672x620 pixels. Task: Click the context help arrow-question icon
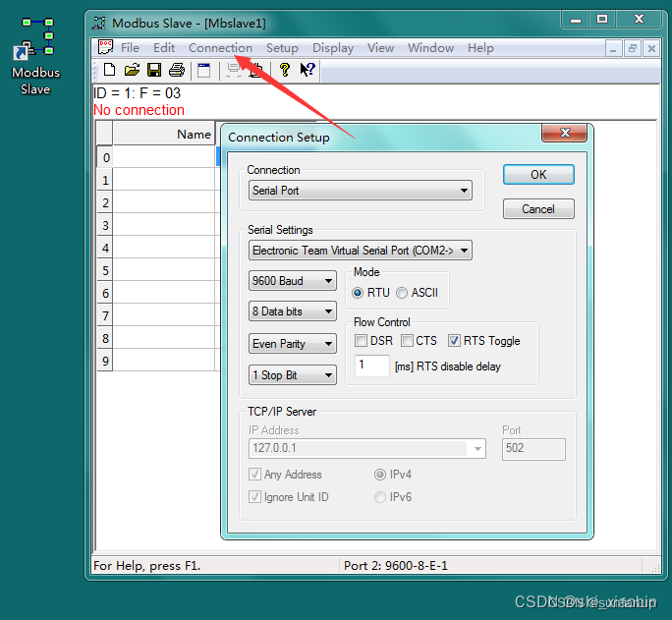pos(308,70)
